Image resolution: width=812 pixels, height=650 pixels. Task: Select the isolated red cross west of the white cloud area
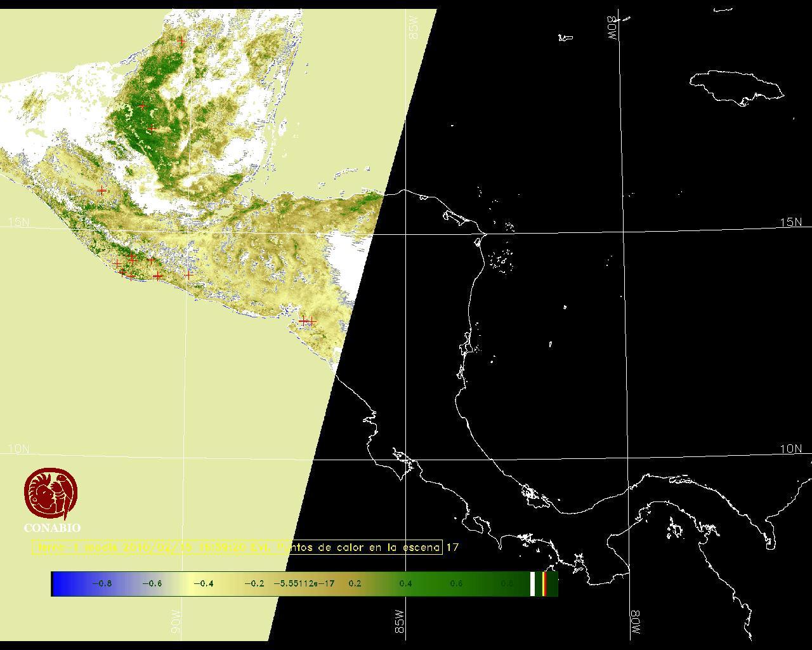[x=102, y=190]
